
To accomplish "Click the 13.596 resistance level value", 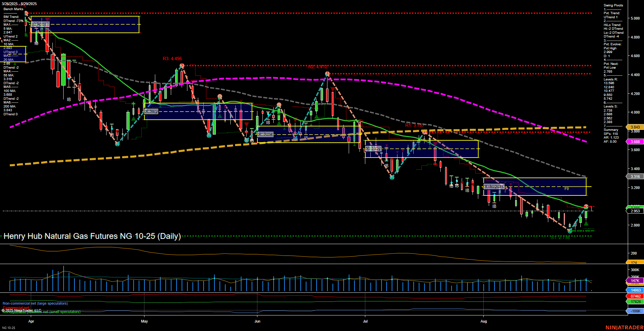I will coord(609,83).
